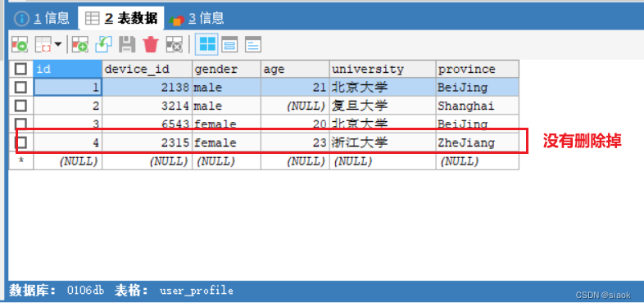644x307 pixels.
Task: Open the 3 信息 tab with colored icon
Action: click(197, 19)
